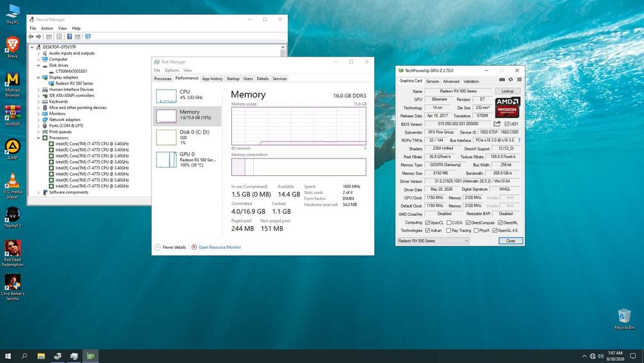The height and width of the screenshot is (363, 644).
Task: Click the GPU-Z taskbar icon
Action: click(x=90, y=356)
